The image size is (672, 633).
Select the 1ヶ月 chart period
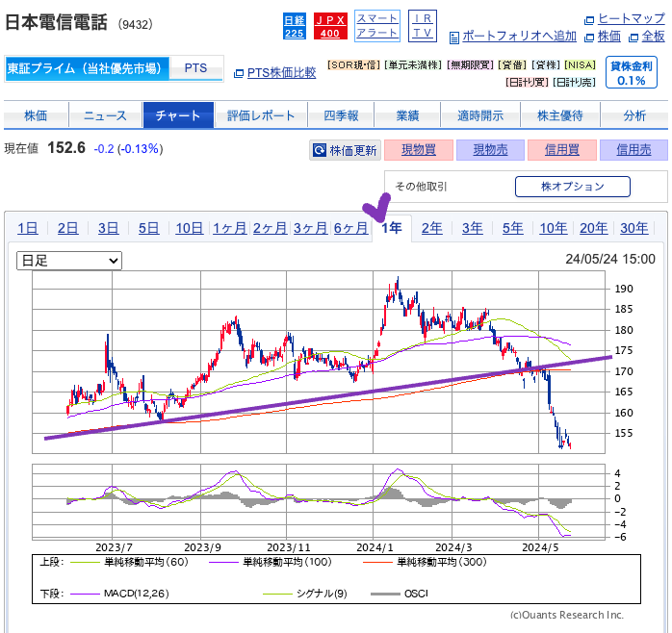(x=230, y=228)
